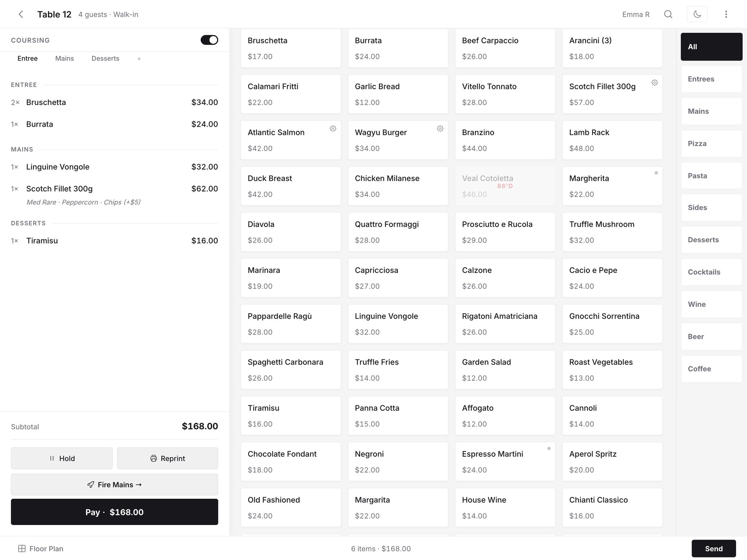The width and height of the screenshot is (747, 560).
Task: Open modifiers gear on Wagyu Burger card
Action: 440,129
